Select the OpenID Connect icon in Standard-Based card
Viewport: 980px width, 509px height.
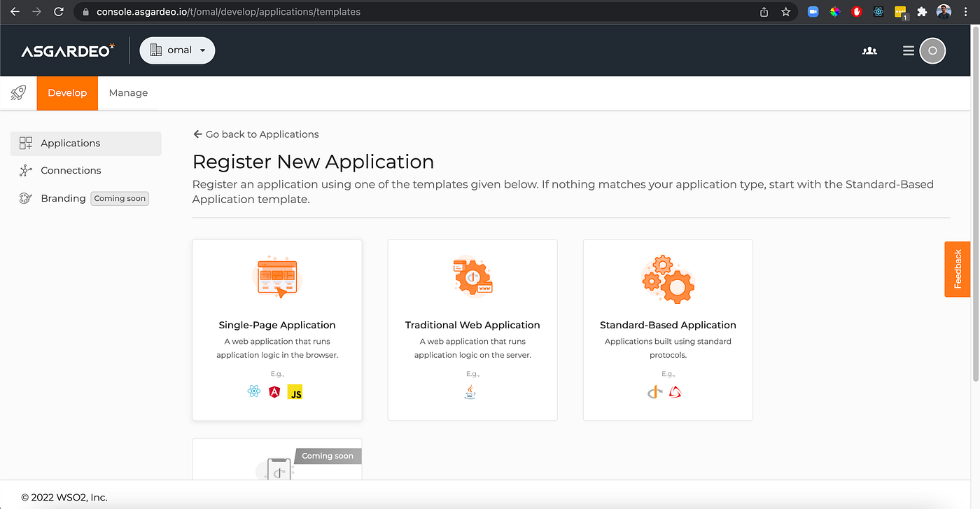[654, 392]
